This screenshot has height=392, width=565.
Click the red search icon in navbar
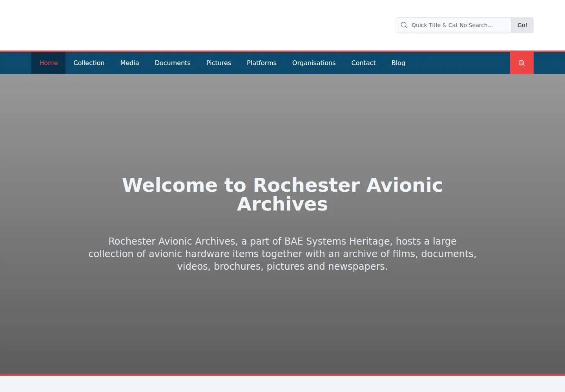[x=522, y=63]
